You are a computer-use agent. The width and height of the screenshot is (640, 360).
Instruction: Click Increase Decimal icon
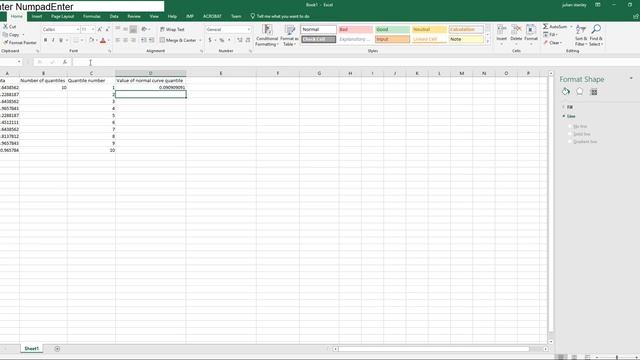240,40
